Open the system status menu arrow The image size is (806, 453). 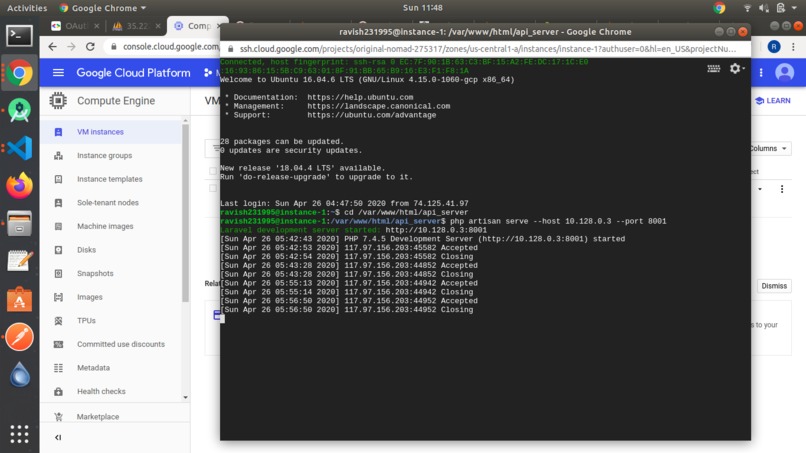[x=794, y=8]
